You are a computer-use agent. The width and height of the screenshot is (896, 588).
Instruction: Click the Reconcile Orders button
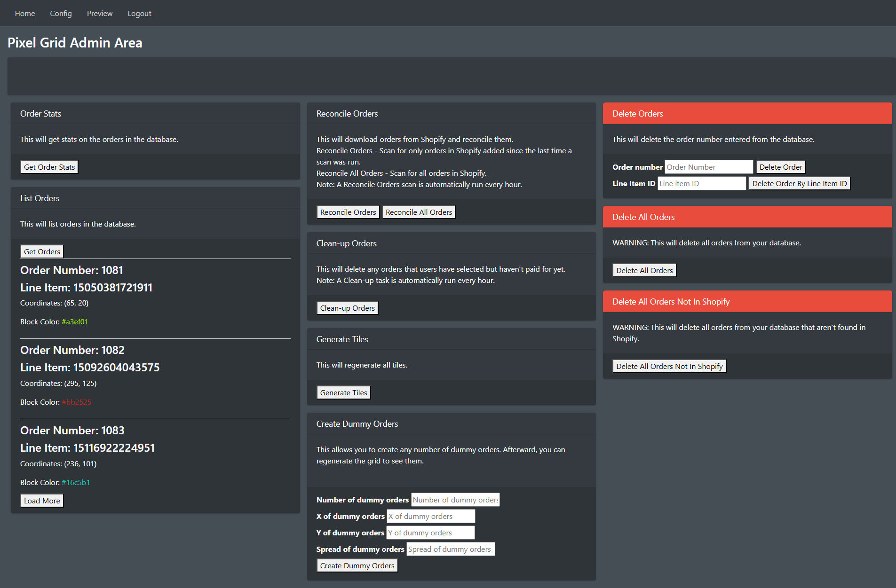(348, 212)
